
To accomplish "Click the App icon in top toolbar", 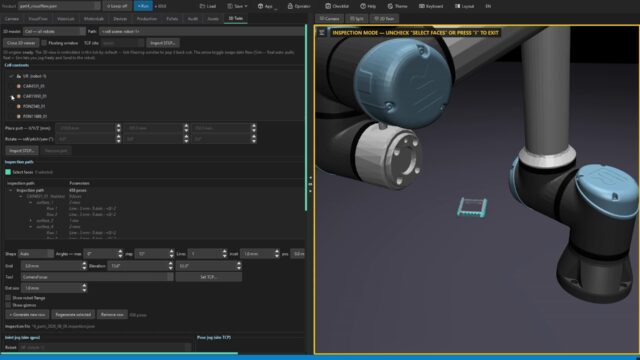I will pos(260,6).
